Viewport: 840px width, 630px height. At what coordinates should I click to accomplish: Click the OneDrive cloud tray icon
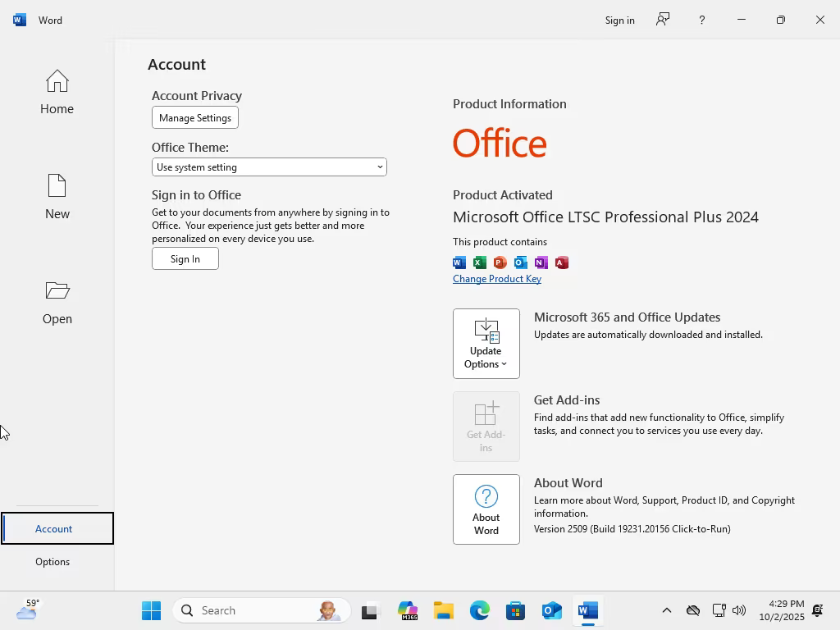tap(692, 610)
